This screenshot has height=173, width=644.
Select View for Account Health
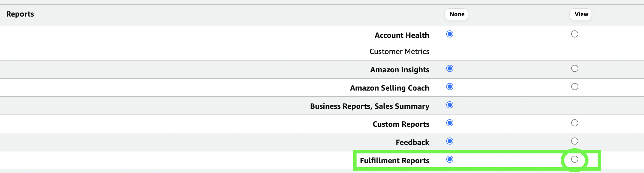575,34
